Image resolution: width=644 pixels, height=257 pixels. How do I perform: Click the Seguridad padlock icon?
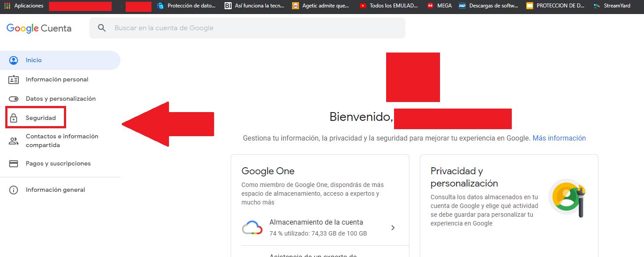coord(14,118)
